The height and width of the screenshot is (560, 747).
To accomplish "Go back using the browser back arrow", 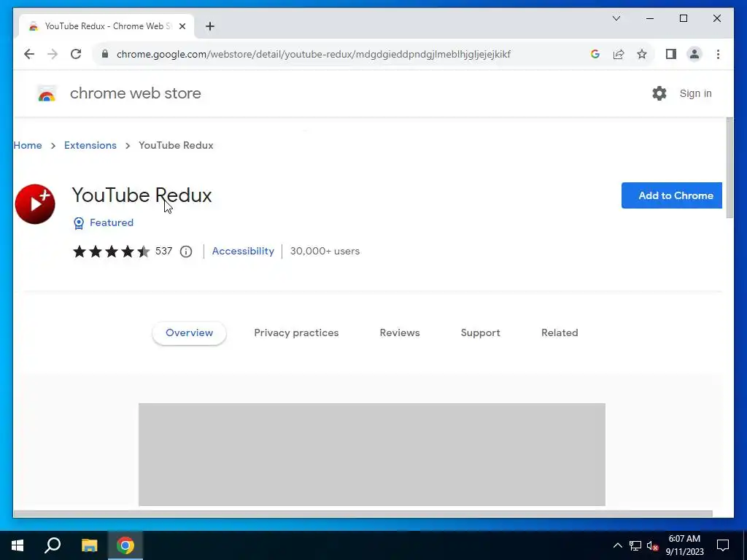I will coord(29,54).
